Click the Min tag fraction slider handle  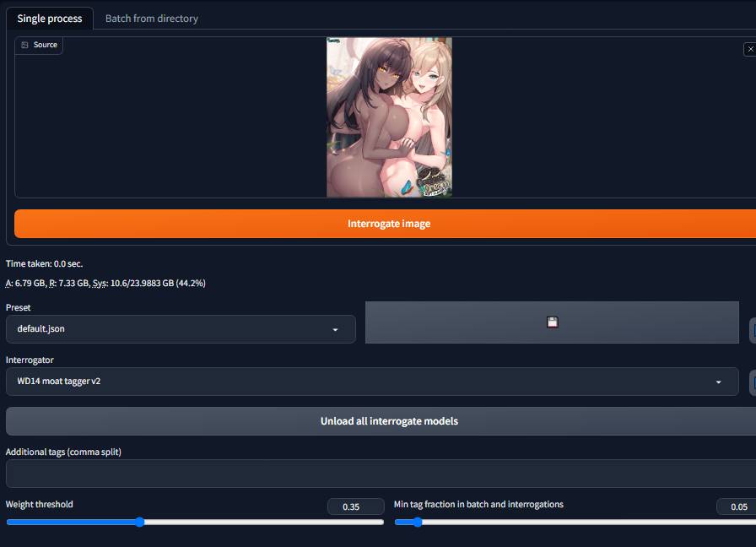point(416,522)
